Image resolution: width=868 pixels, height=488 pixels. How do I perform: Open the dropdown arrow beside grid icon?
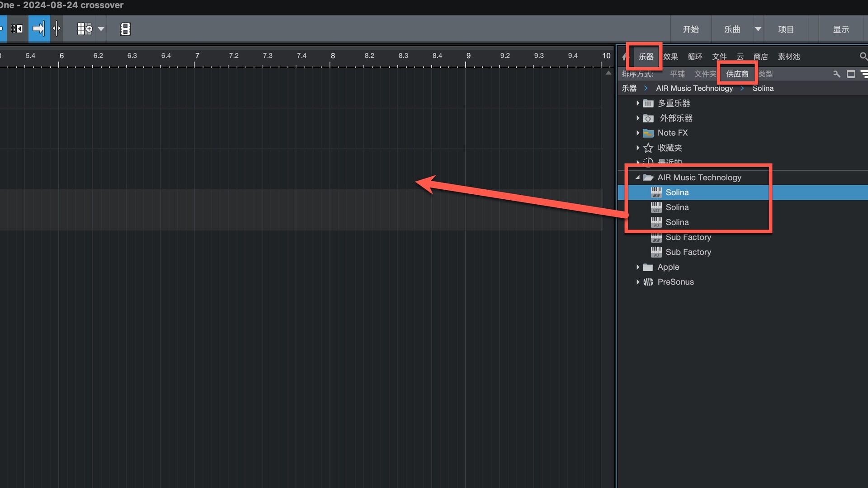point(101,29)
